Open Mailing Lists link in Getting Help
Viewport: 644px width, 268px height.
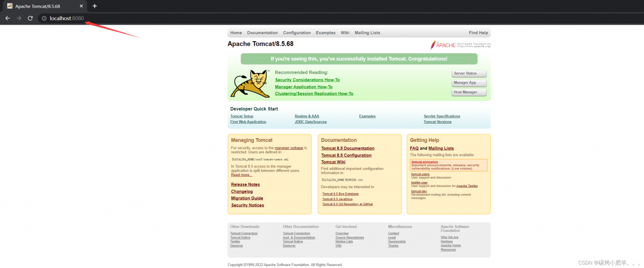(x=441, y=148)
